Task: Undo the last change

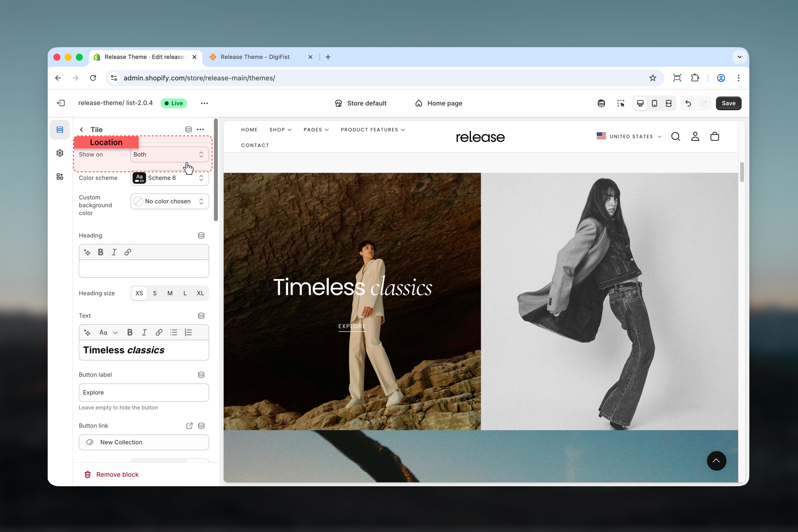Action: pyautogui.click(x=688, y=103)
